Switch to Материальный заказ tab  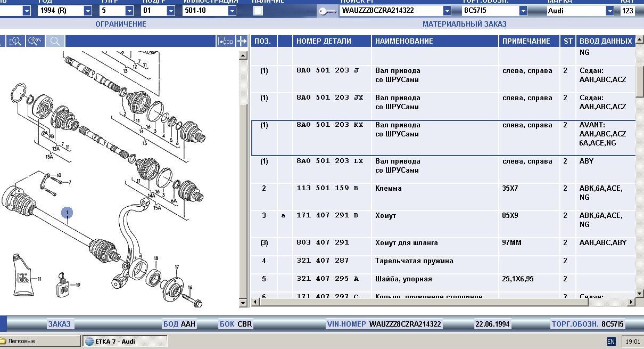[x=464, y=24]
